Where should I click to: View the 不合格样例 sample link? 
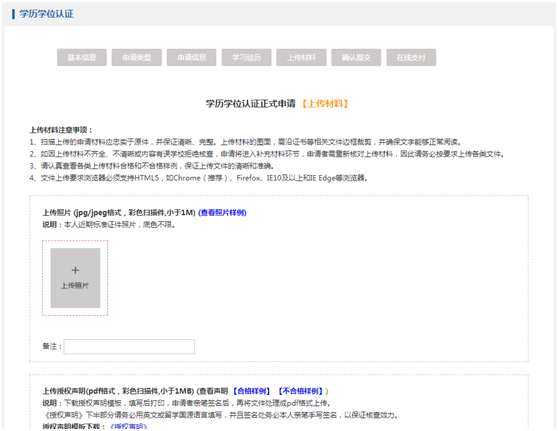(x=301, y=391)
